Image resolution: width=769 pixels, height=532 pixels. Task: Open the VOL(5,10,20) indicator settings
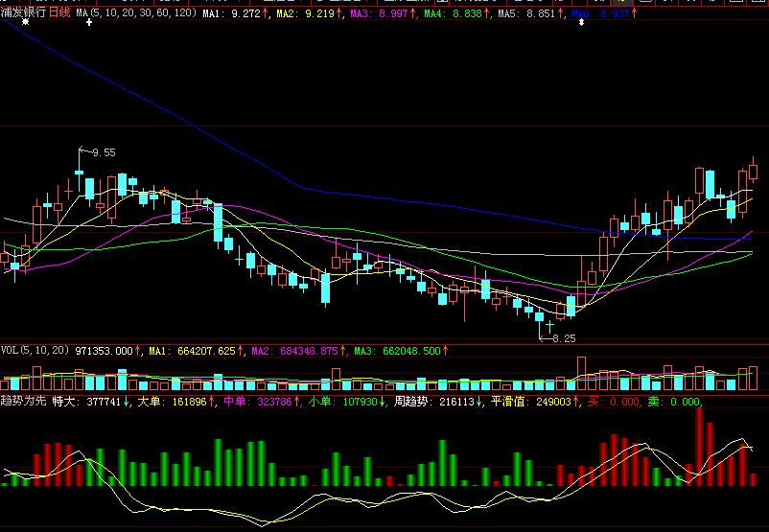(35, 352)
